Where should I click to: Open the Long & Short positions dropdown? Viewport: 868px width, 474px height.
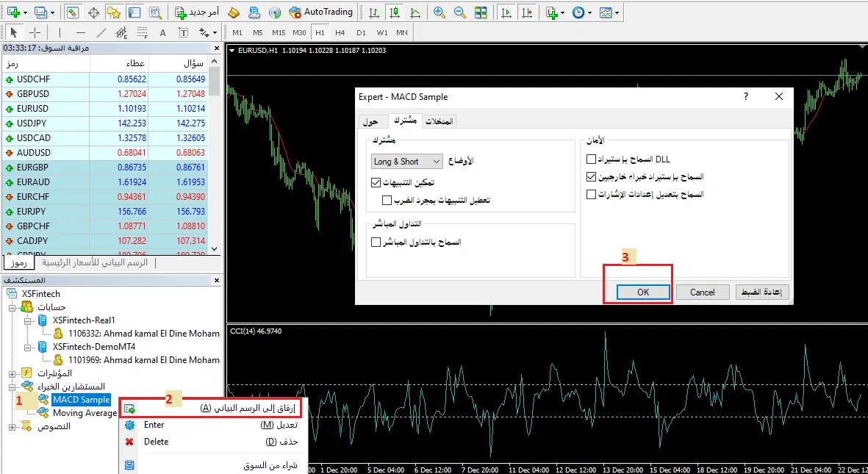407,162
